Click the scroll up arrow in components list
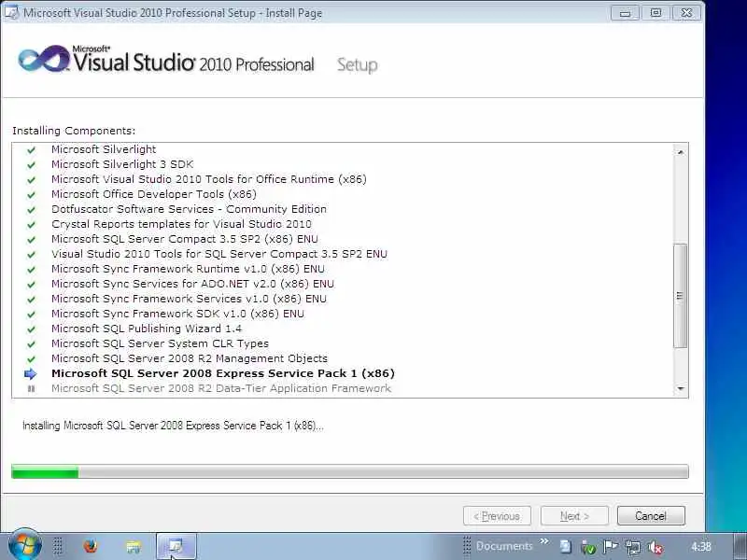Viewport: 747px width, 560px height. coord(681,152)
